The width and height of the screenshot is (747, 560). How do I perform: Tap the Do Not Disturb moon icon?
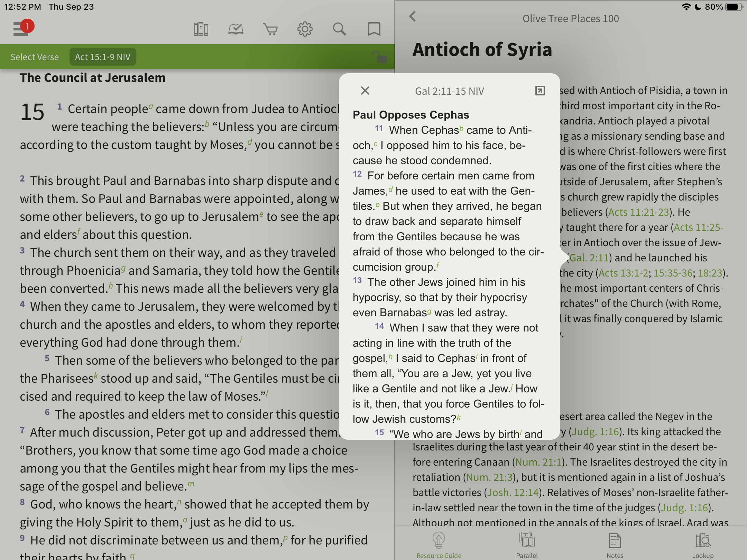click(x=698, y=7)
